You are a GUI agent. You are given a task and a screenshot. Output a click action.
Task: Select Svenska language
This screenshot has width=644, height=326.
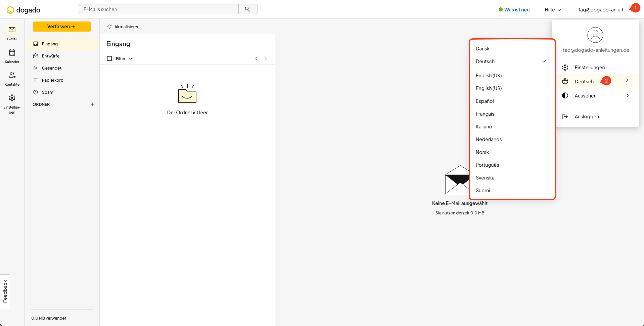pos(512,178)
